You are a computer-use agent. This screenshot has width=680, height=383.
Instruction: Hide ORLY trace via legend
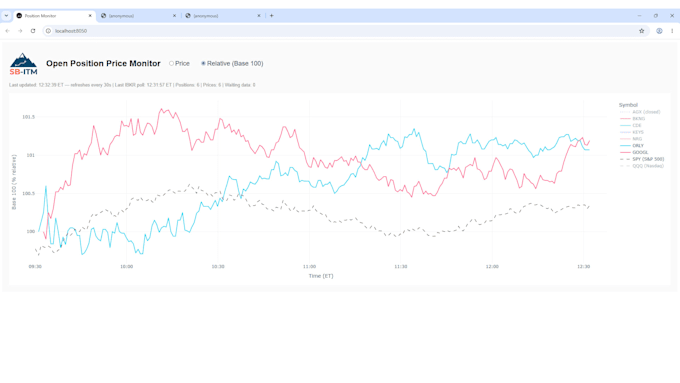click(632, 146)
